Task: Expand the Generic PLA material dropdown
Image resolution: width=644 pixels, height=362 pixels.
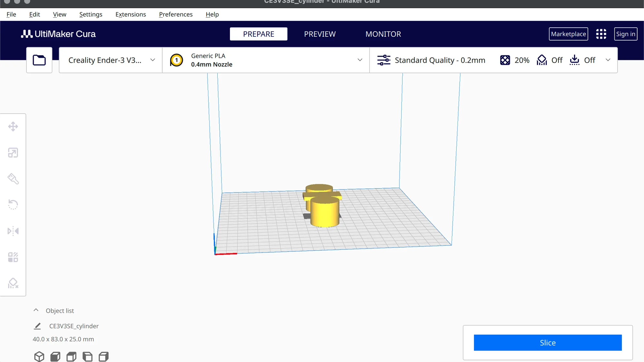Action: point(266,60)
